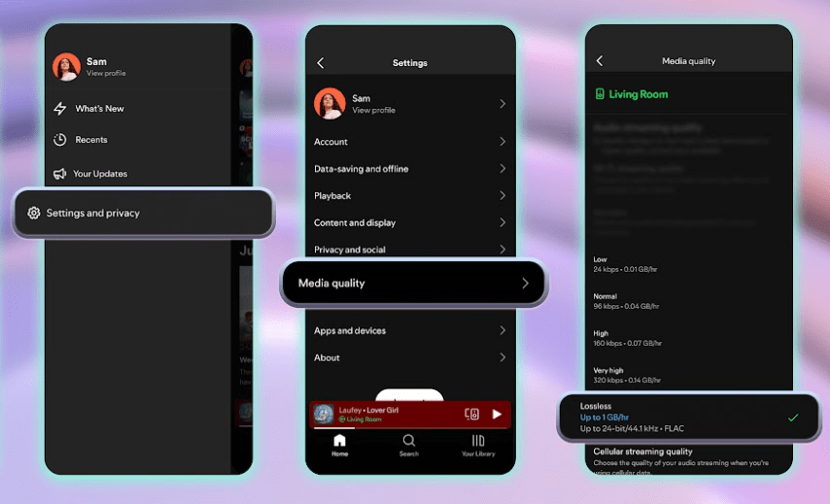The width and height of the screenshot is (830, 504).
Task: Open View profile in the side menu
Action: 106,74
